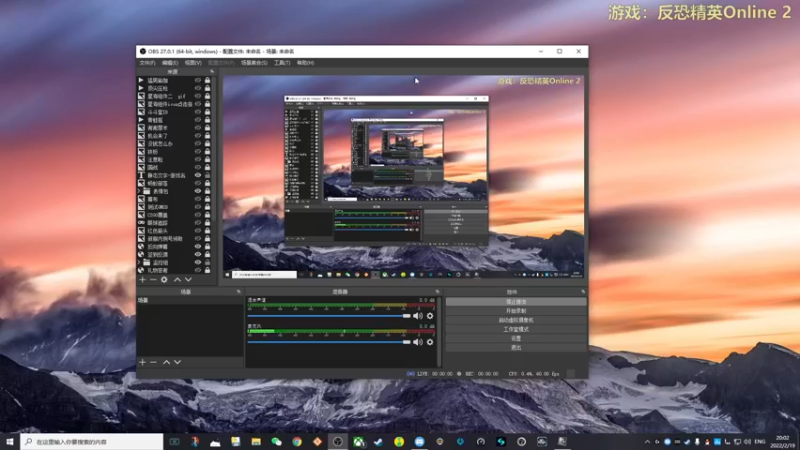Toggle visibility of 红色箭头 source
Screen dimensions: 800x450
pyautogui.click(x=198, y=231)
